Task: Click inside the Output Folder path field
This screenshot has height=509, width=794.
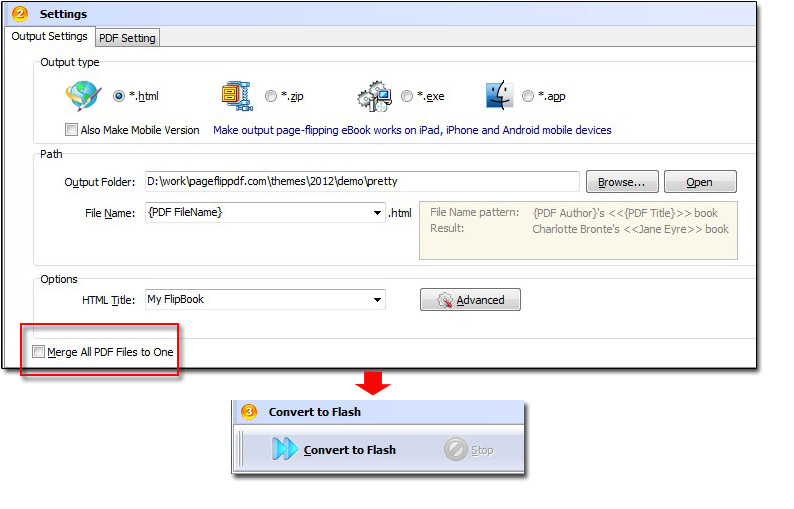Action: coord(362,182)
